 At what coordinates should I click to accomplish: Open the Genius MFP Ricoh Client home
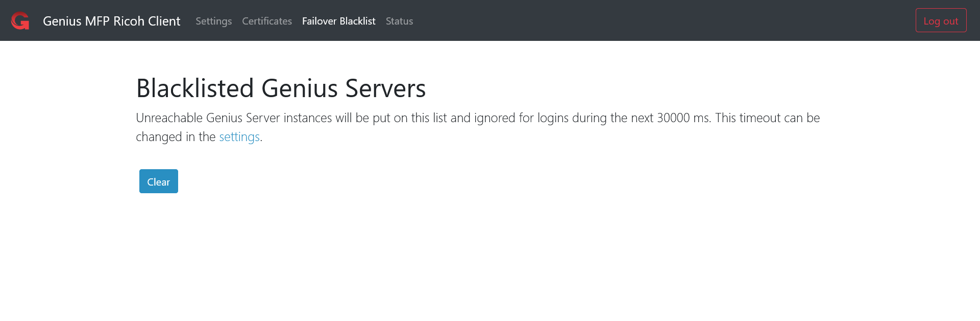pos(111,21)
